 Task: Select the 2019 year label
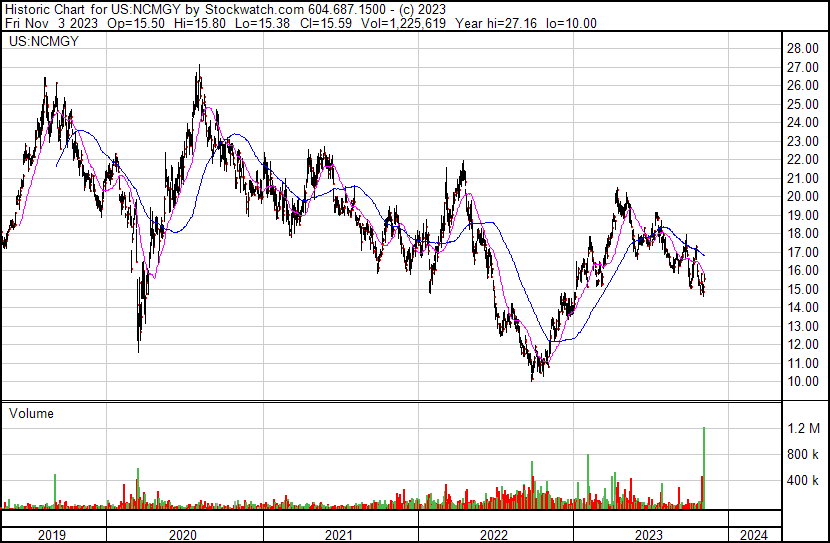(x=52, y=535)
